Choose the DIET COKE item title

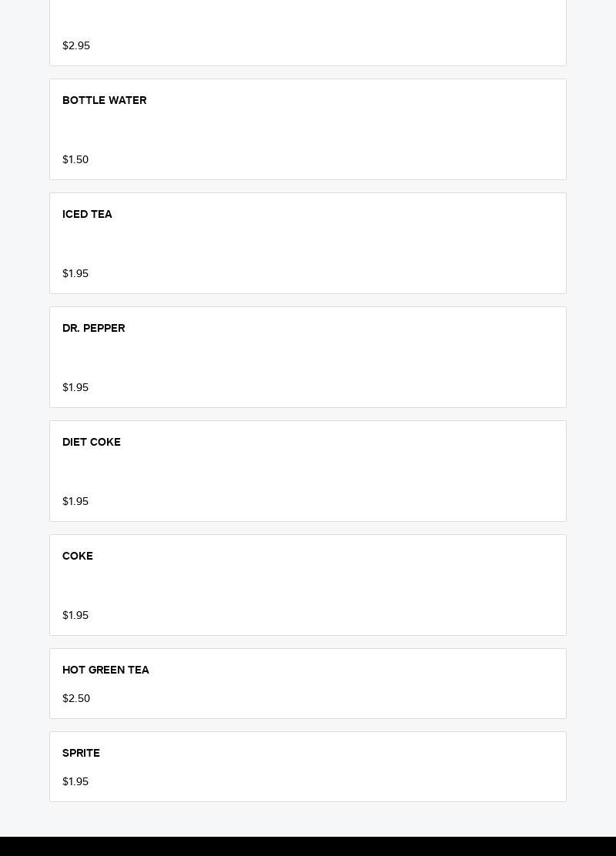(x=91, y=442)
